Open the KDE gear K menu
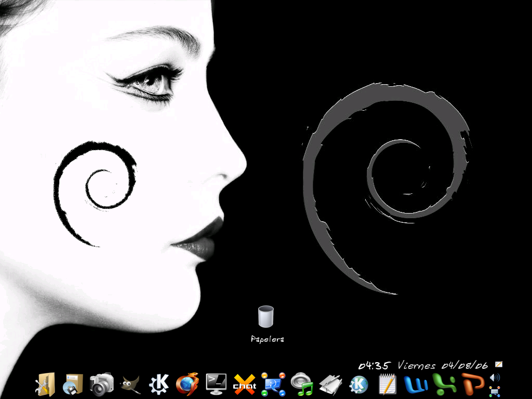The width and height of the screenshot is (532, 399). click(159, 384)
